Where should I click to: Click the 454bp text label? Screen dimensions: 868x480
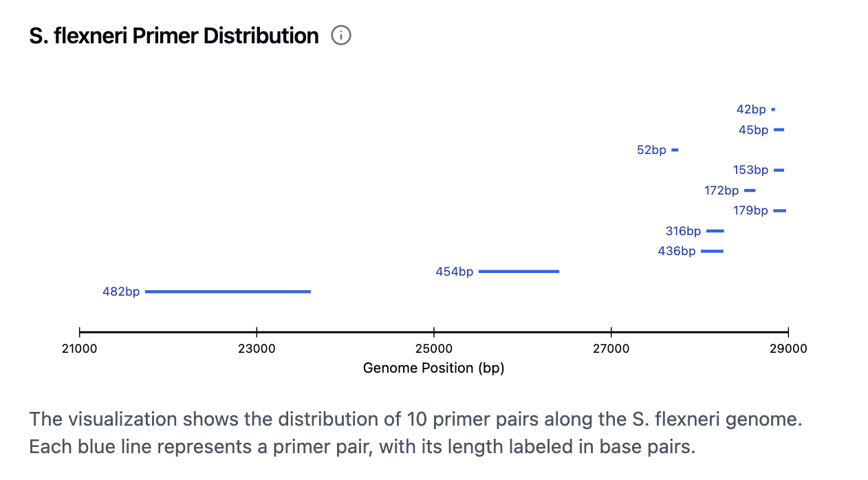click(454, 272)
